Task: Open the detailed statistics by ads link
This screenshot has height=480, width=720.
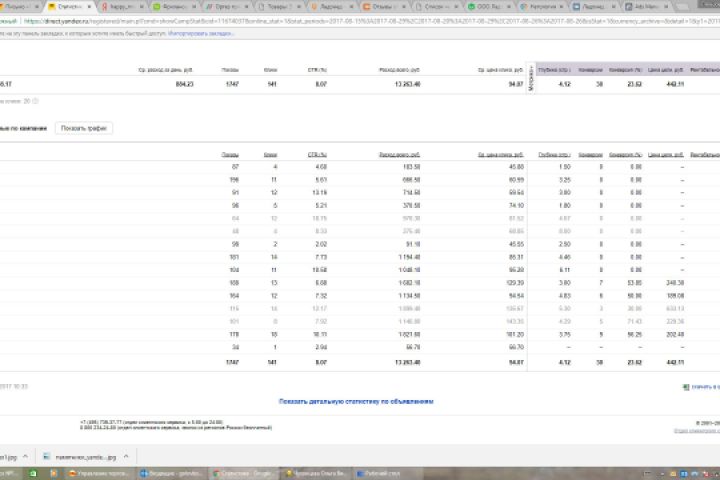Action: tap(356, 401)
